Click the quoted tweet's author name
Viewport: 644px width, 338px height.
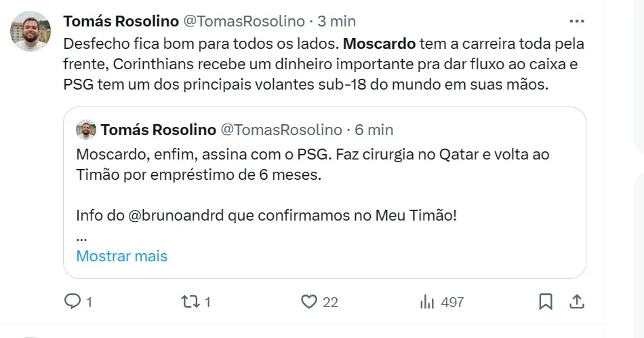158,130
